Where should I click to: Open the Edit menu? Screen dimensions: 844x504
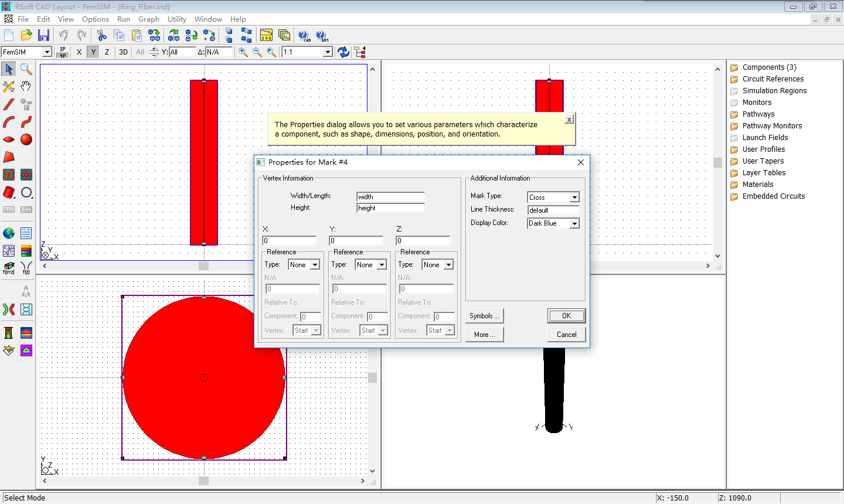(43, 19)
